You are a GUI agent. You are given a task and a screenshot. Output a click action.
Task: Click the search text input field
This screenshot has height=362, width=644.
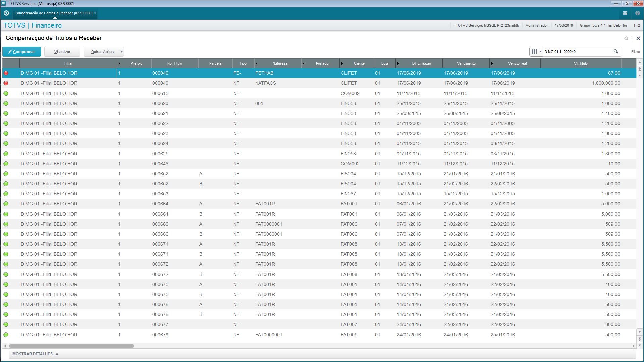pos(577,52)
